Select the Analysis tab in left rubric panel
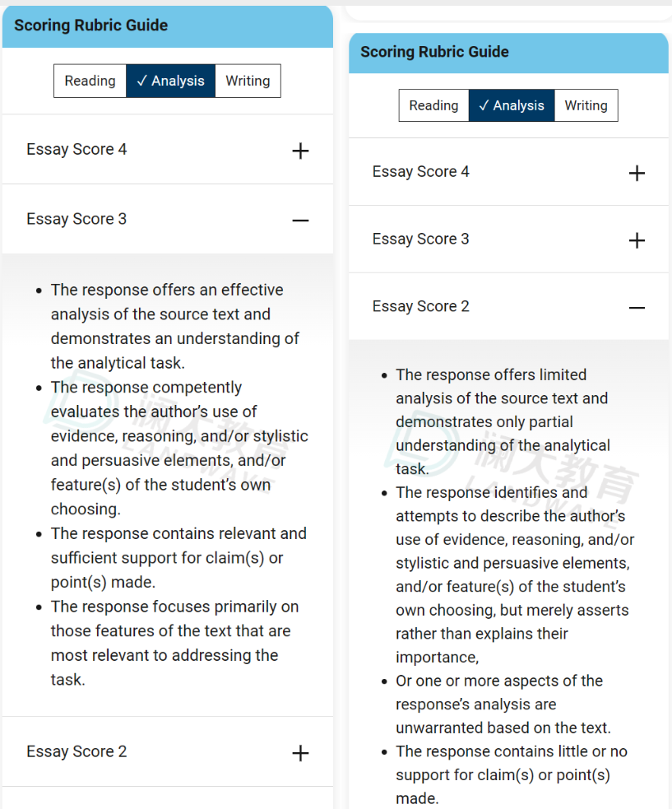The height and width of the screenshot is (809, 672). (x=171, y=81)
